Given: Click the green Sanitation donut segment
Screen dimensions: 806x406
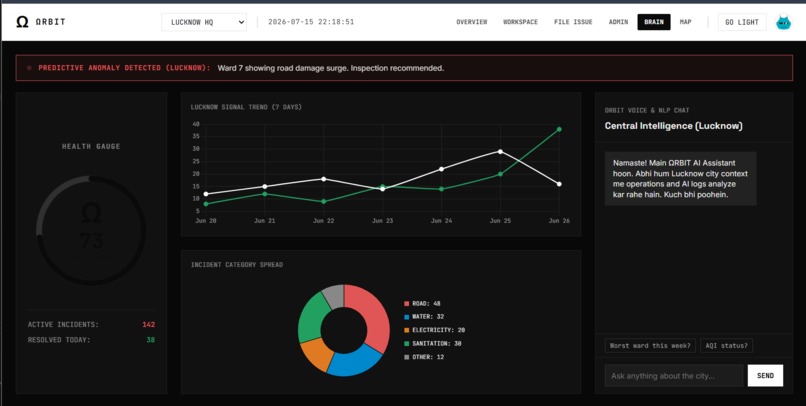Looking at the screenshot, I should [x=312, y=320].
